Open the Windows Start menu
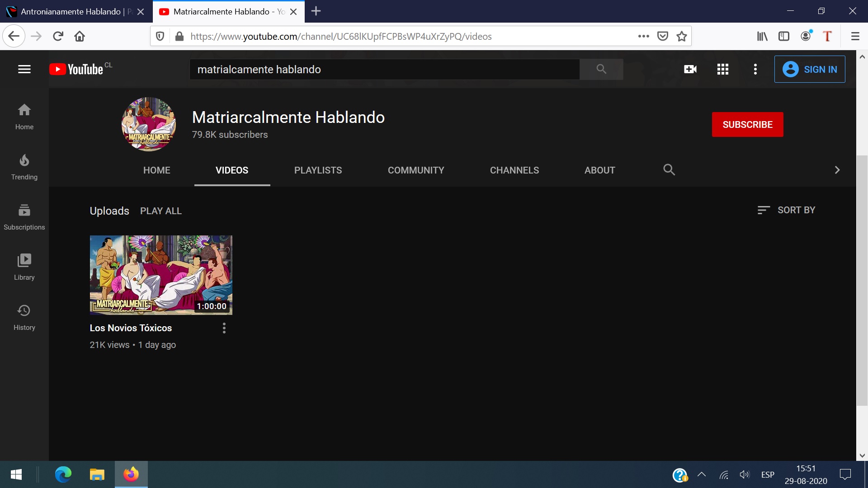This screenshot has width=868, height=488. pyautogui.click(x=16, y=474)
